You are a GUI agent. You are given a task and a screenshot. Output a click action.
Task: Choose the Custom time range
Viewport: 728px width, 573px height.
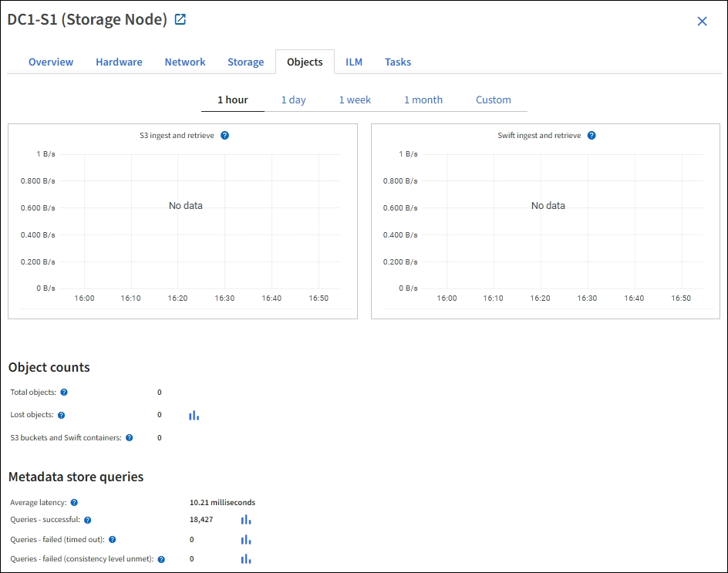click(493, 99)
